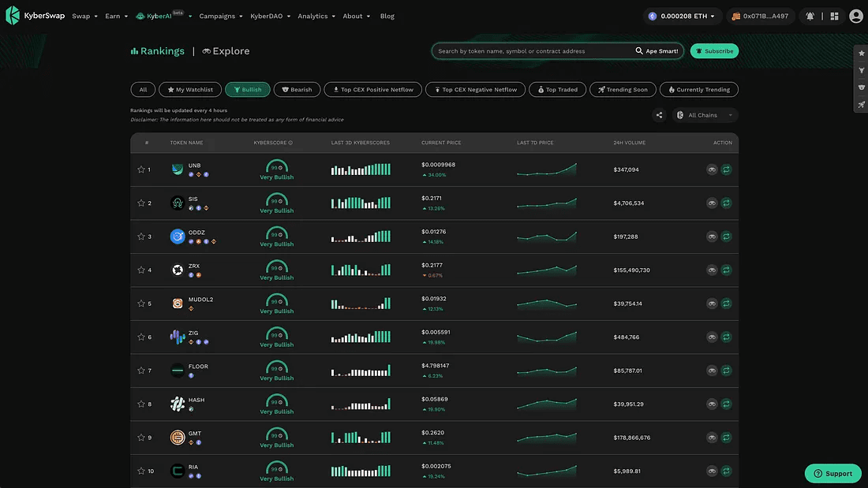Open the Support chat button
This screenshot has width=868, height=488.
click(x=832, y=473)
